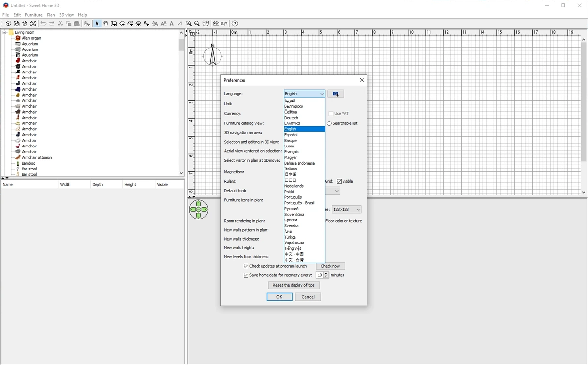Close the Preferences dialog with X

[362, 80]
